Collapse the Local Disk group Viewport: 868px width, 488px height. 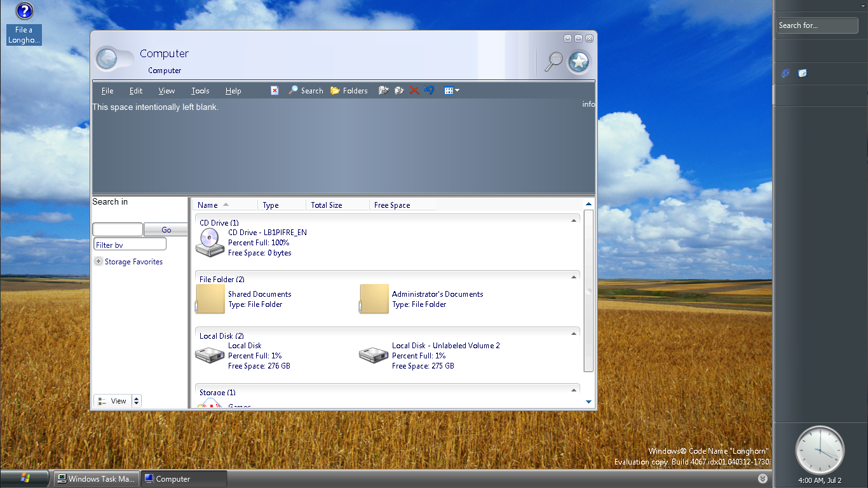click(x=574, y=334)
